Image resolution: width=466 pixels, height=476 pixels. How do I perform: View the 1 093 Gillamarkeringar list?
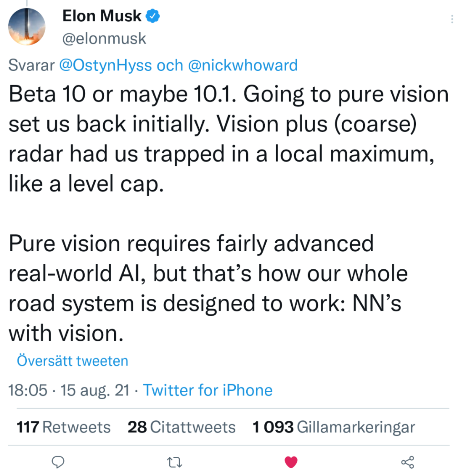click(334, 427)
